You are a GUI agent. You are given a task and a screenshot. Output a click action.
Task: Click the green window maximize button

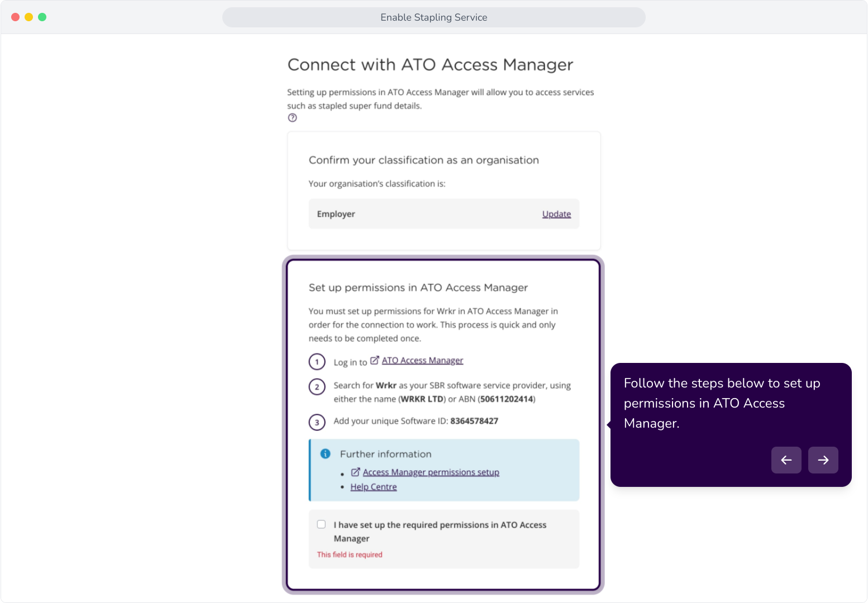point(42,17)
